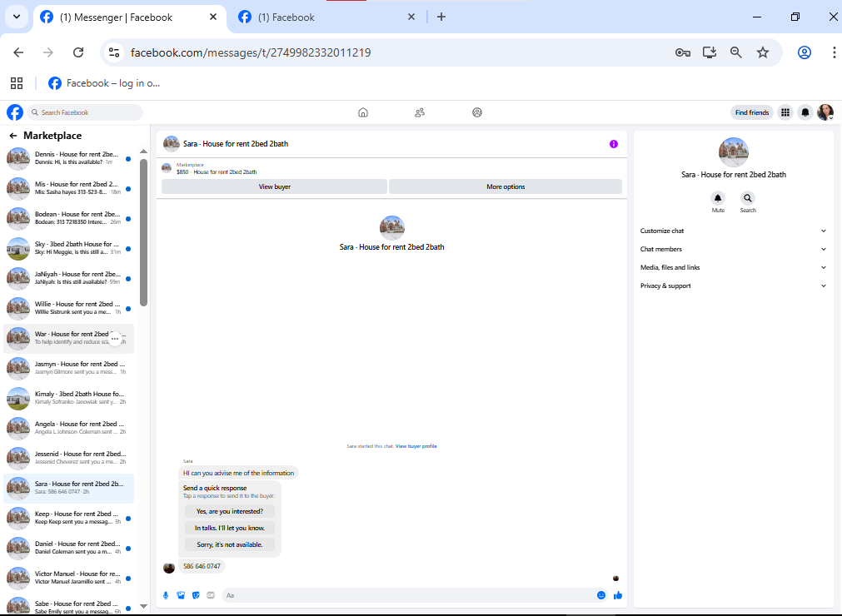Click the Find friends button
This screenshot has width=842, height=616.
(752, 112)
